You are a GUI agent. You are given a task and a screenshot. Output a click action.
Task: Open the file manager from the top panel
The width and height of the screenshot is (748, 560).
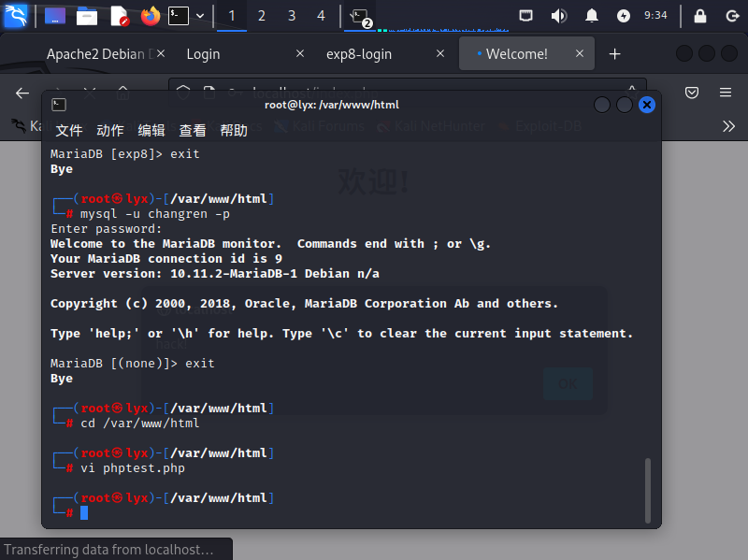click(87, 16)
